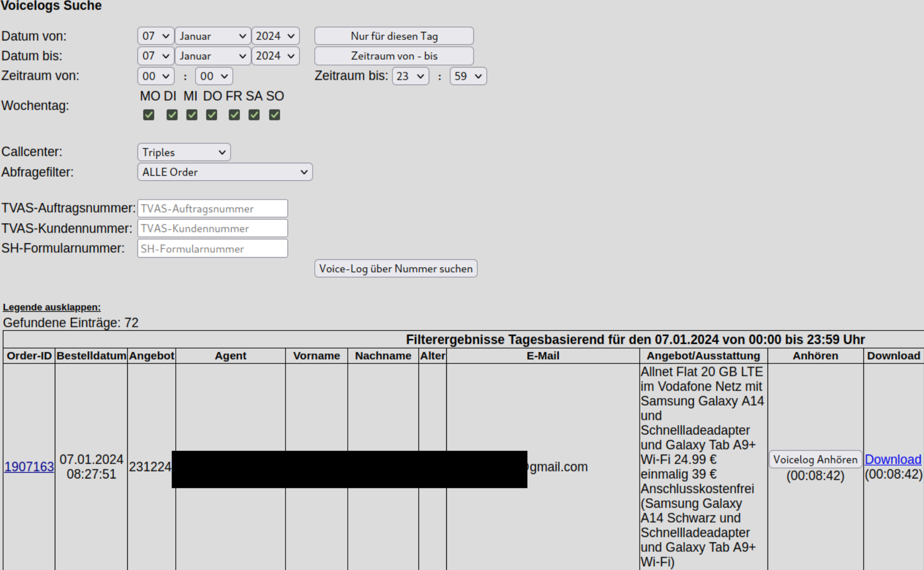Screen dimensions: 924x570
Task: Open the Datum bis year dropdown
Action: 275,56
